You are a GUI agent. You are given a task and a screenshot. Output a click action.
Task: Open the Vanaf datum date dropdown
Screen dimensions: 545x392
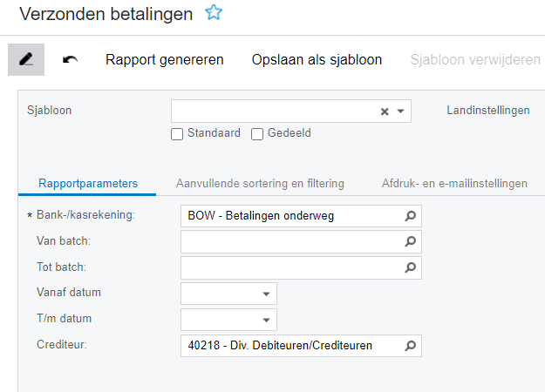pyautogui.click(x=266, y=294)
